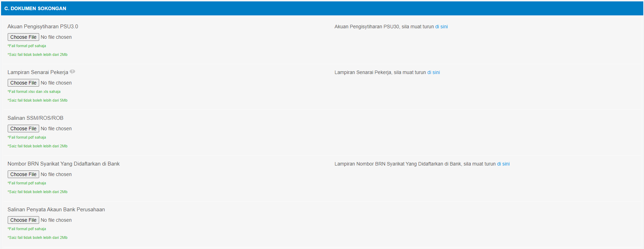Click 'No file chosen' under Salinan SSM/ROS/ROB
Image resolution: width=644 pixels, height=249 pixels.
(x=56, y=129)
